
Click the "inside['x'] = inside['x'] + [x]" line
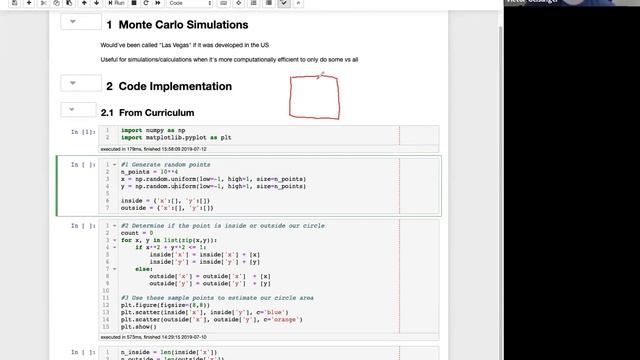(x=204, y=255)
